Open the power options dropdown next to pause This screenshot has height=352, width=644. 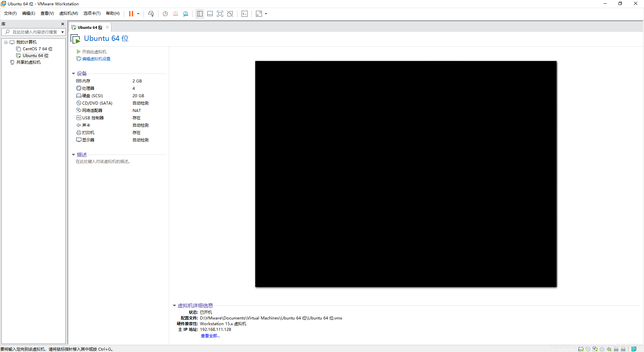tap(138, 14)
